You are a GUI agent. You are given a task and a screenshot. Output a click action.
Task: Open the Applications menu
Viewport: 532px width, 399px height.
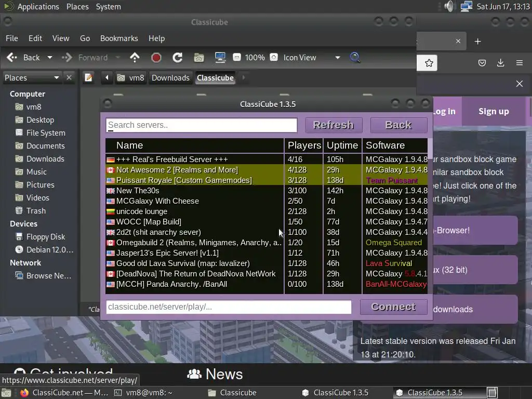[38, 6]
